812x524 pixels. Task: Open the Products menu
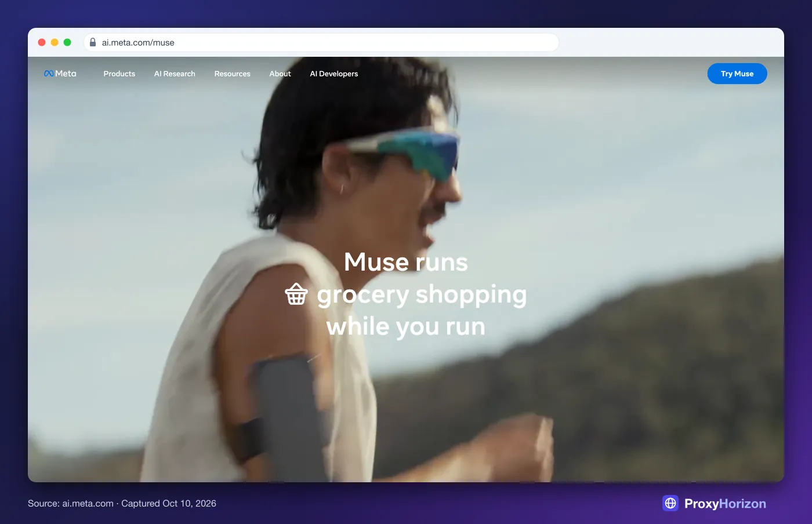(x=119, y=74)
